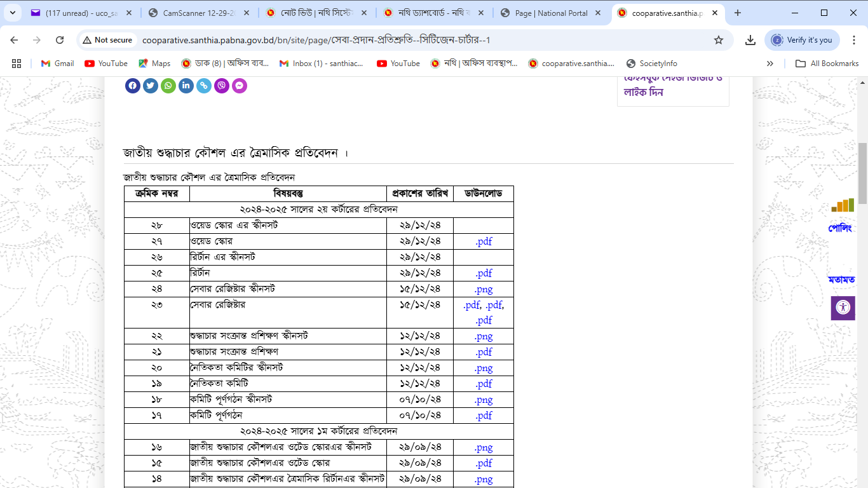Open the purple accessibility widget
Viewport: 868px width, 488px height.
[x=843, y=308]
